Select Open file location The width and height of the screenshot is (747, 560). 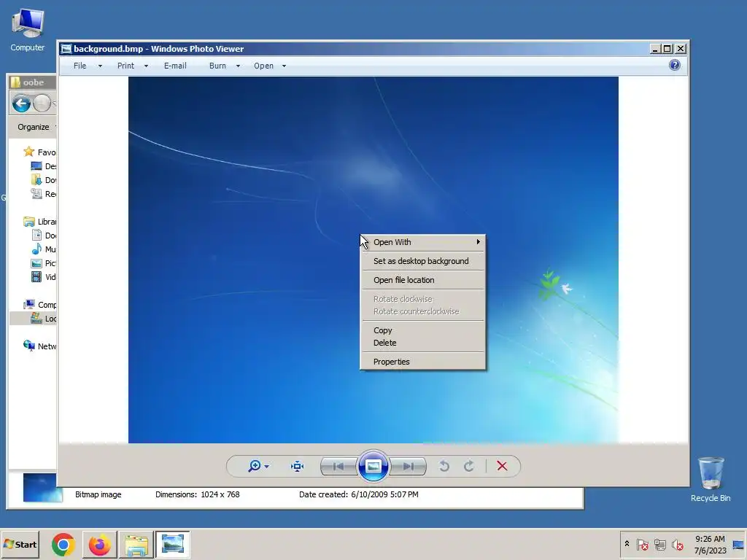coord(423,280)
